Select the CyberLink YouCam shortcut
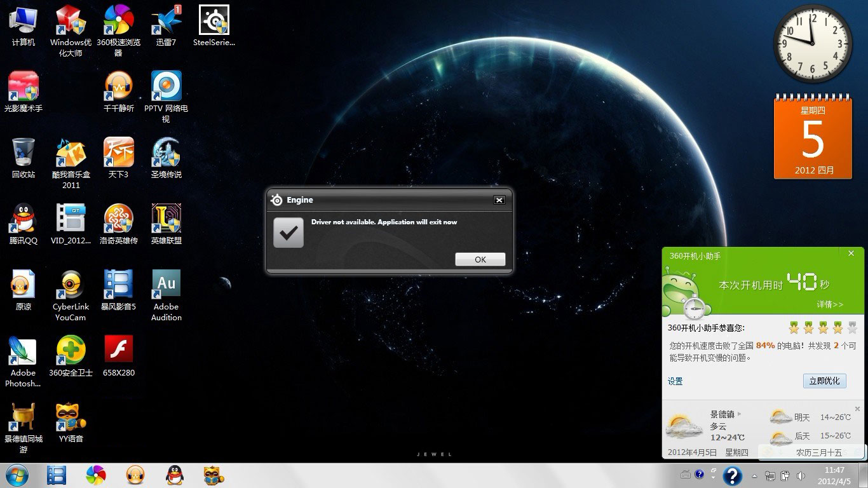This screenshot has height=488, width=868. point(71,295)
